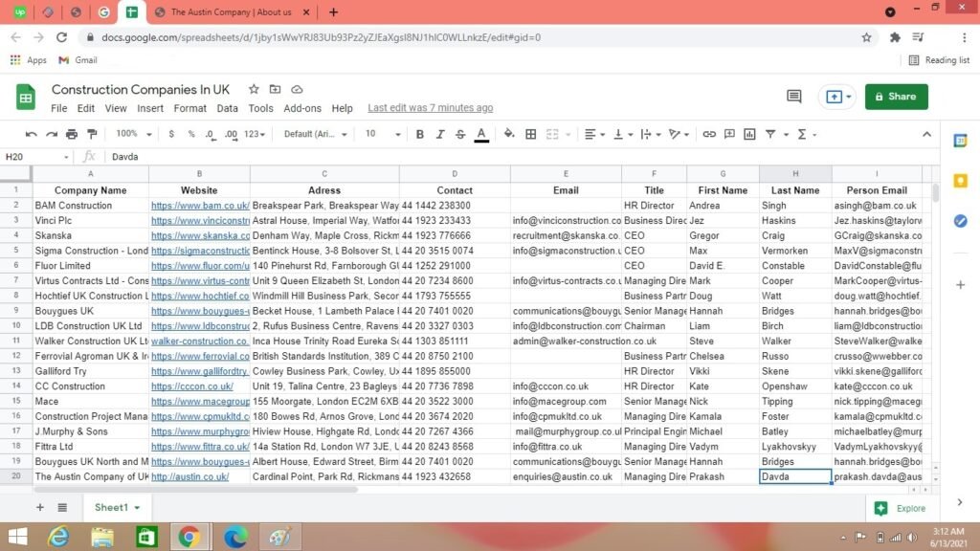Open the Windows Start menu

point(18,537)
